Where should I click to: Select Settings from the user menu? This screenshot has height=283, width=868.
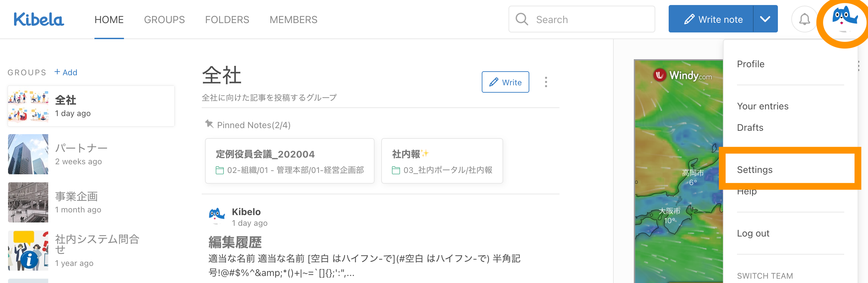pyautogui.click(x=754, y=170)
